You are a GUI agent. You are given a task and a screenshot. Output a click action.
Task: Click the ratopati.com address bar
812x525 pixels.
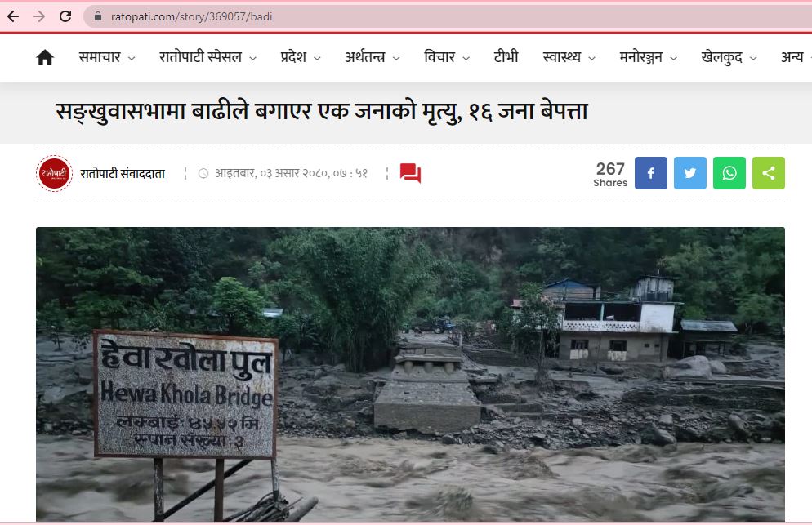pos(445,16)
